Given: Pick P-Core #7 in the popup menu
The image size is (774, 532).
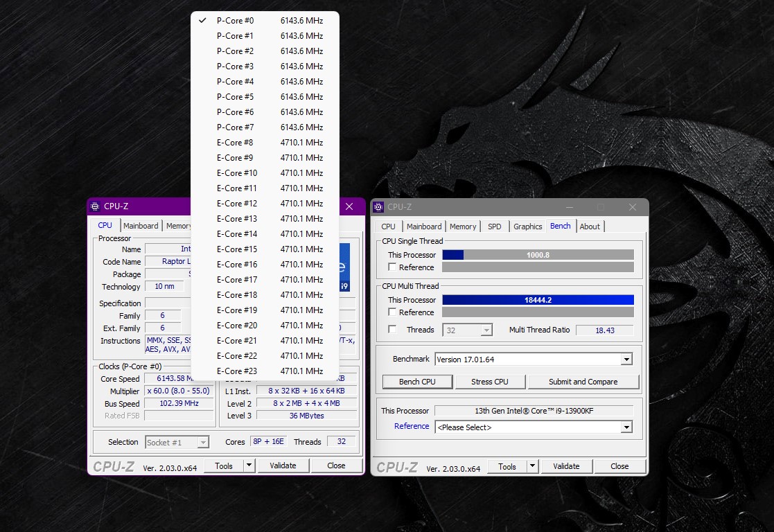Looking at the screenshot, I should 265,127.
